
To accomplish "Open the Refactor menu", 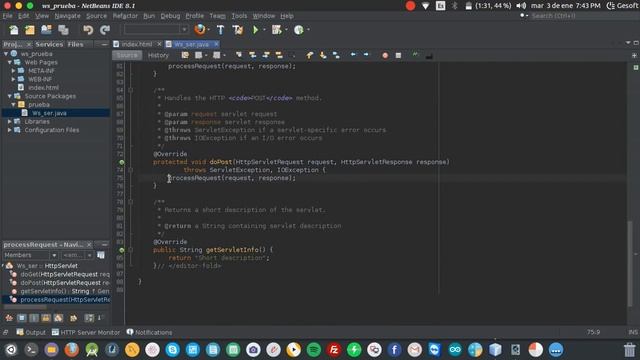I will pyautogui.click(x=125, y=16).
